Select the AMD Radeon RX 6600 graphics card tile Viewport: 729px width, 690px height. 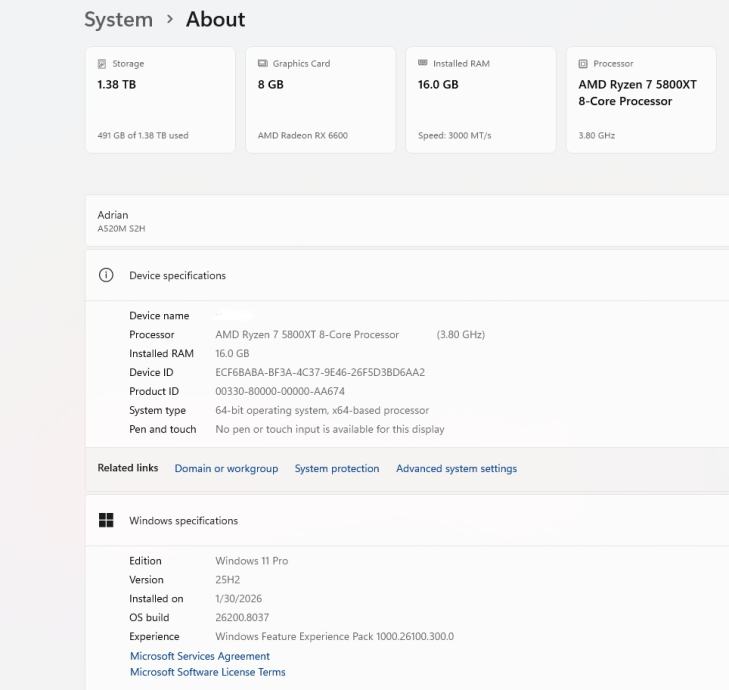(320, 100)
